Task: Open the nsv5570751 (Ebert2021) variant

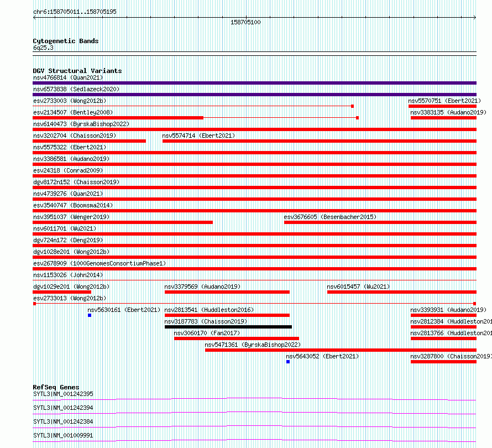Action: [444, 101]
